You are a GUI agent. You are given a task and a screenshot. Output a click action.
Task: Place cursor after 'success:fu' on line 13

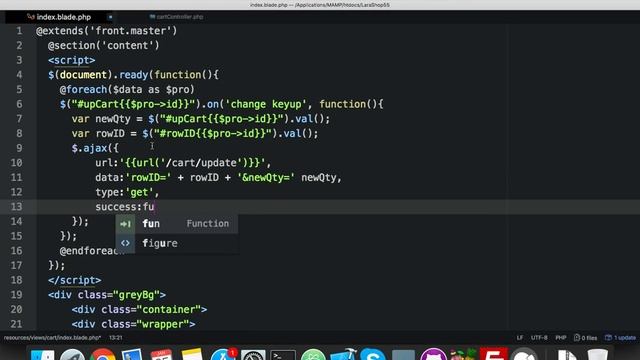pyautogui.click(x=155, y=207)
